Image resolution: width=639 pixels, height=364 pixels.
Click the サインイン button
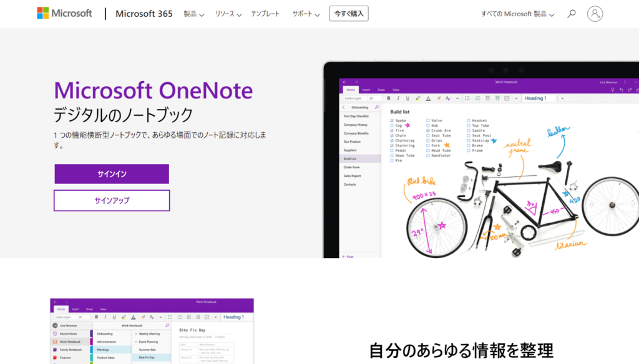(x=112, y=174)
